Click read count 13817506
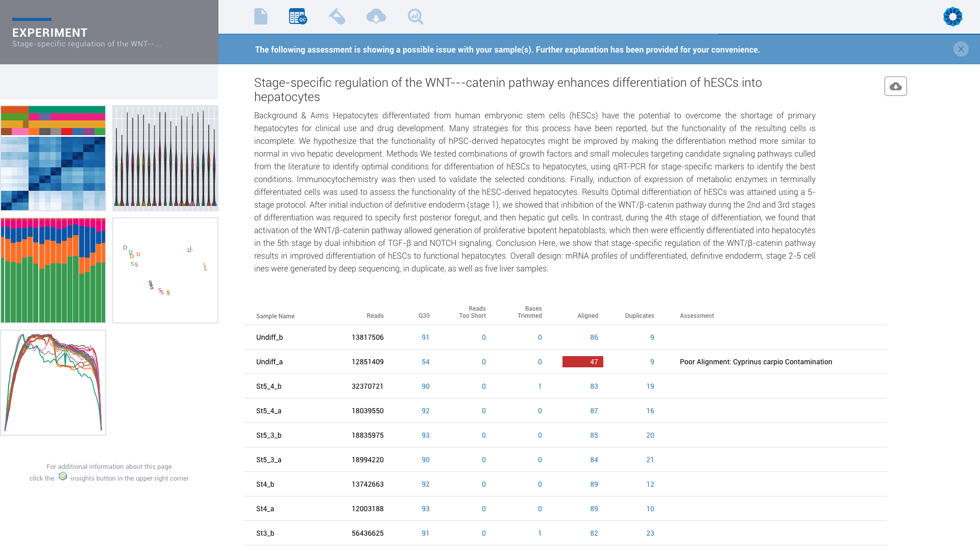The width and height of the screenshot is (980, 551). click(367, 337)
